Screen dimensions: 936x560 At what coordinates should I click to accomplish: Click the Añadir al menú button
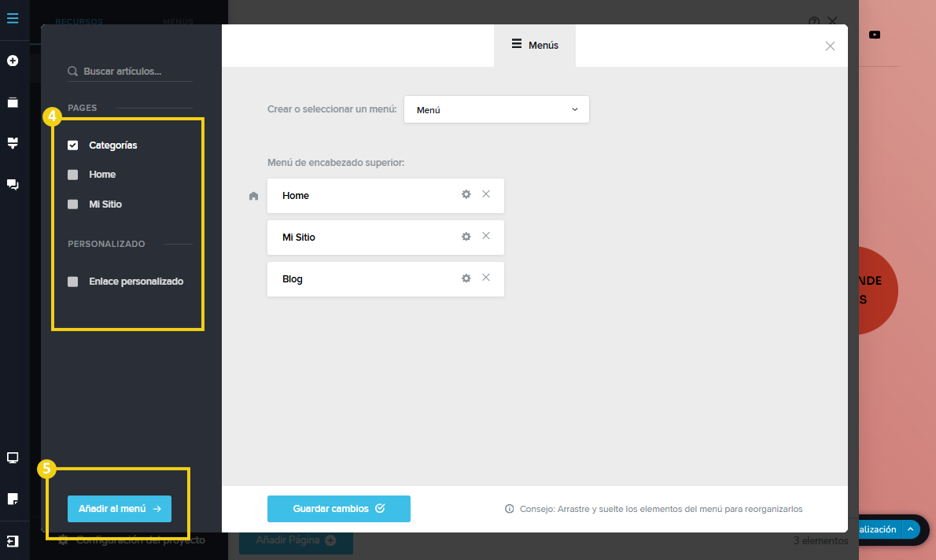coord(120,509)
